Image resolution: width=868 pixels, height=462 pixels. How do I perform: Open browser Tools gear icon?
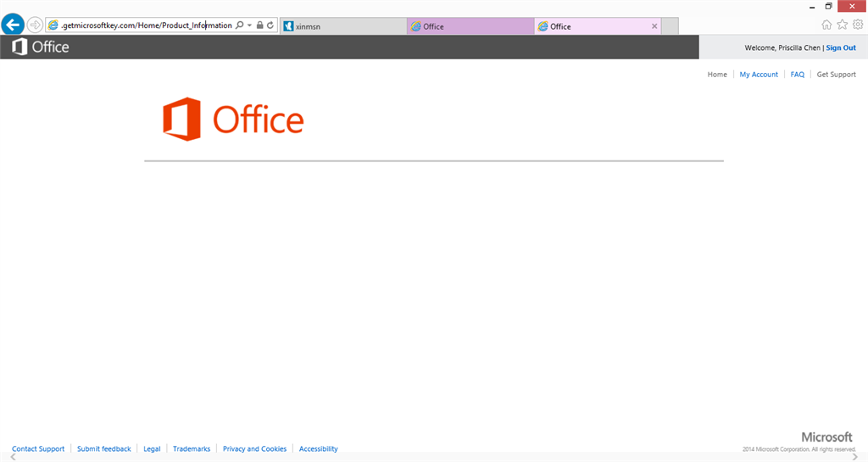click(858, 25)
